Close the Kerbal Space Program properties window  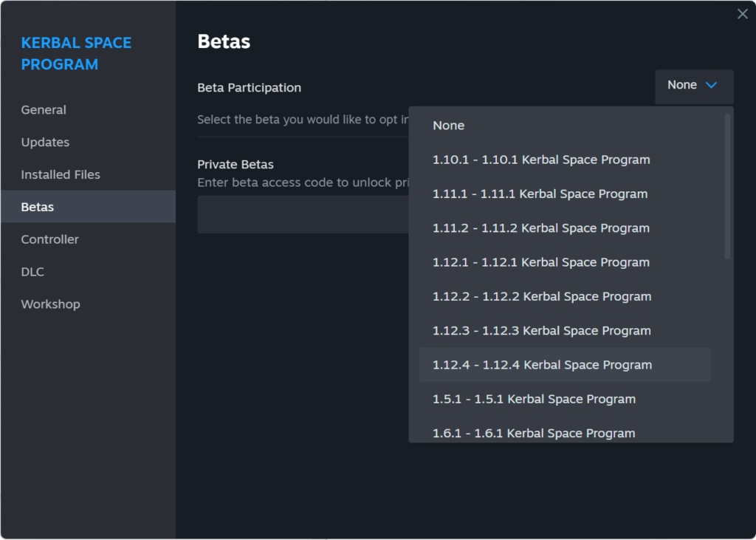coord(743,14)
